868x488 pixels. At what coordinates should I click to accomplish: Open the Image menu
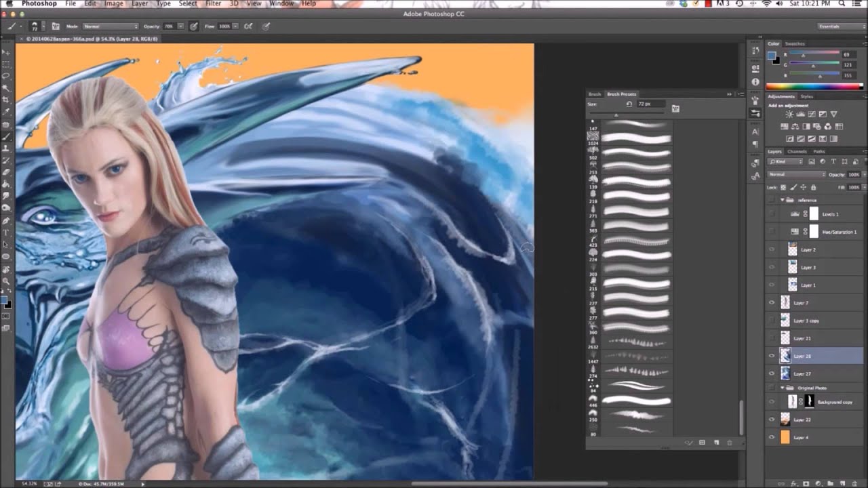click(x=113, y=3)
